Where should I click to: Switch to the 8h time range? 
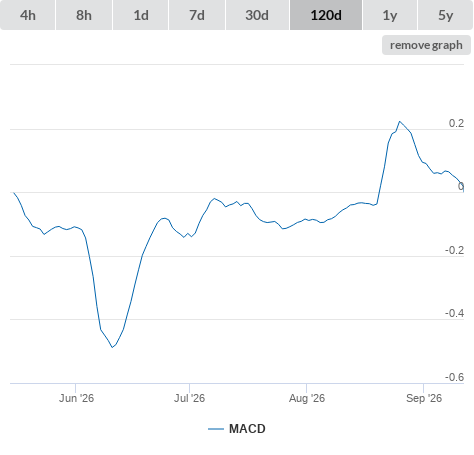point(84,15)
